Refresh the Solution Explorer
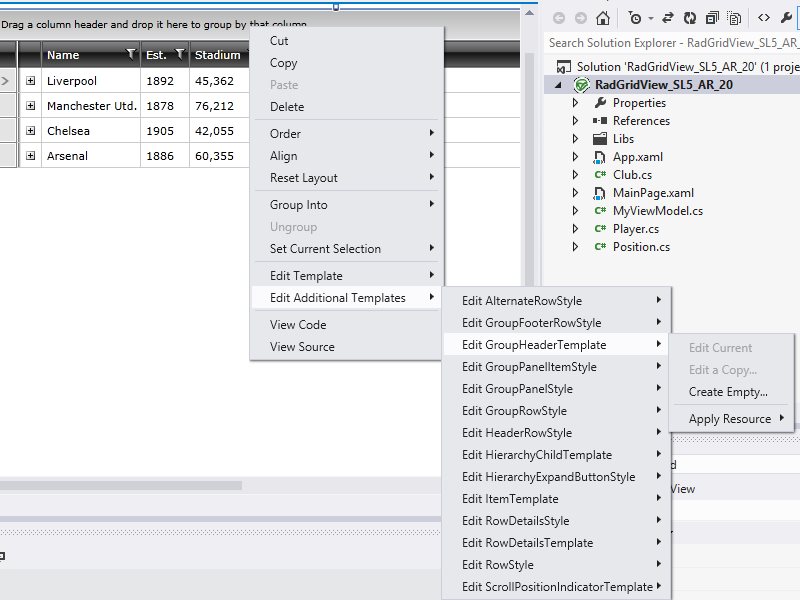 pos(690,18)
